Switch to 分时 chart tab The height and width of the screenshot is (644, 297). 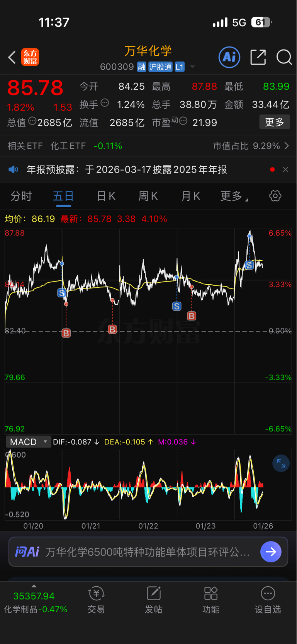pos(21,196)
